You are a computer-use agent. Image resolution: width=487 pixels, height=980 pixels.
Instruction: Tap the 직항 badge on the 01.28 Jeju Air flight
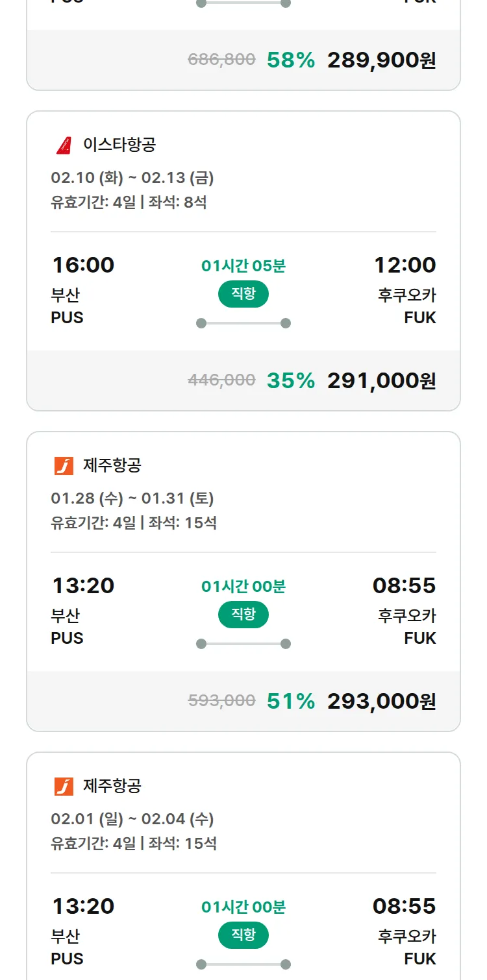pos(243,615)
